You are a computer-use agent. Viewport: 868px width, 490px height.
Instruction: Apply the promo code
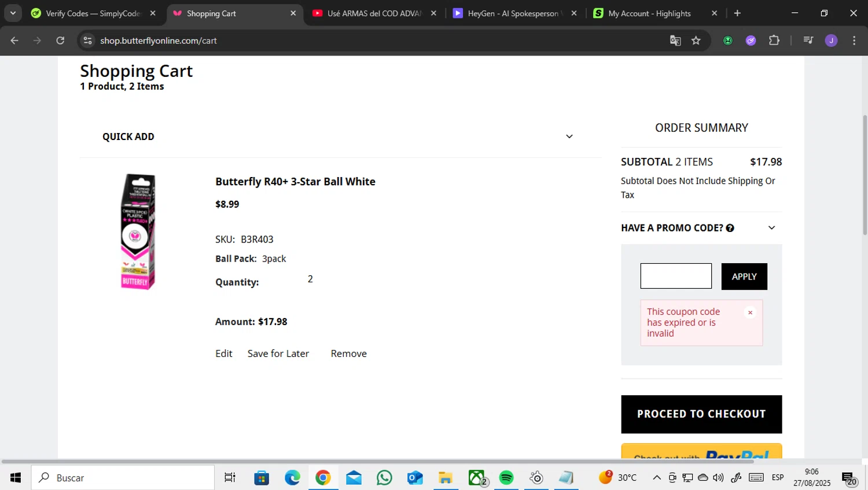point(744,277)
